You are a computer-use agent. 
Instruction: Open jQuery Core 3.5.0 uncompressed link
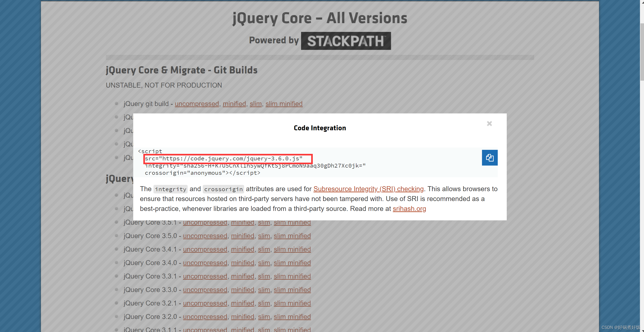[x=205, y=236]
